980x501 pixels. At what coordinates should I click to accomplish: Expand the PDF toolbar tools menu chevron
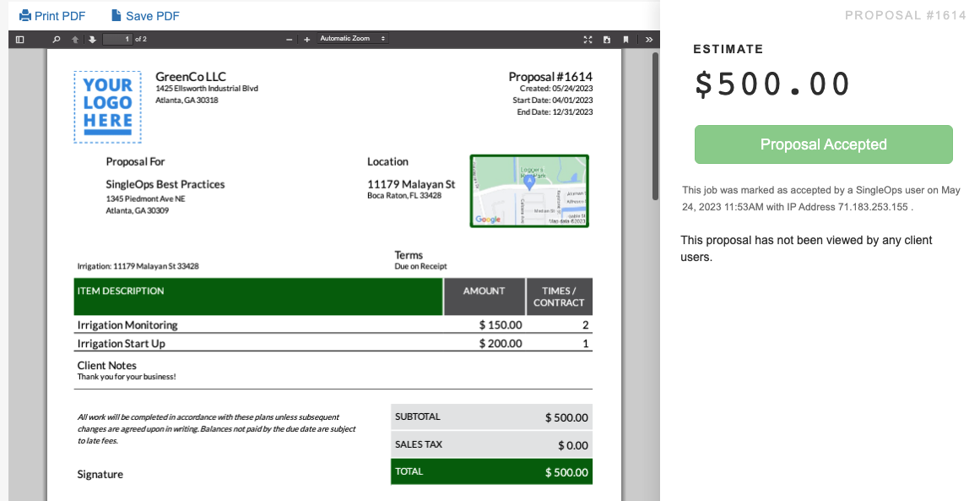point(648,39)
